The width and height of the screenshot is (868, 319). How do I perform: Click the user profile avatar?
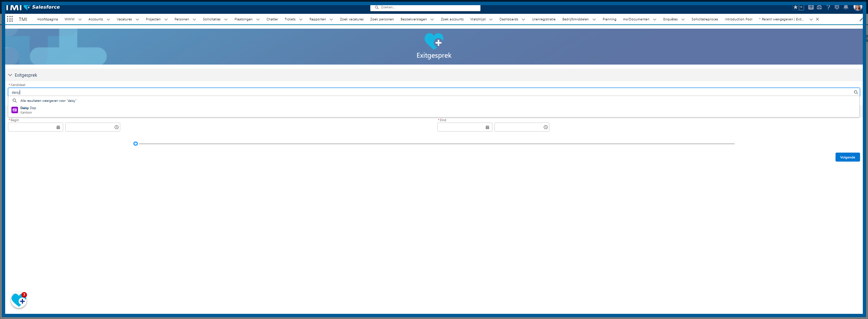pyautogui.click(x=858, y=7)
